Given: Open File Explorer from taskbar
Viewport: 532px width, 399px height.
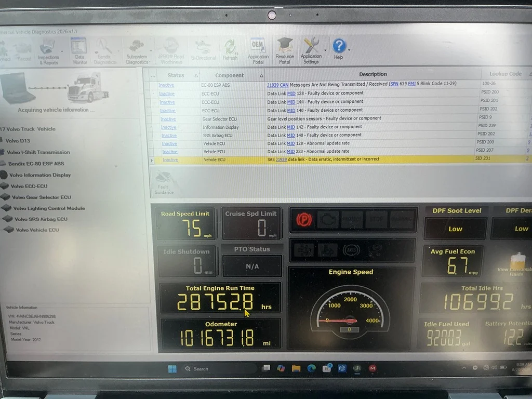Looking at the screenshot, I should pos(296,368).
